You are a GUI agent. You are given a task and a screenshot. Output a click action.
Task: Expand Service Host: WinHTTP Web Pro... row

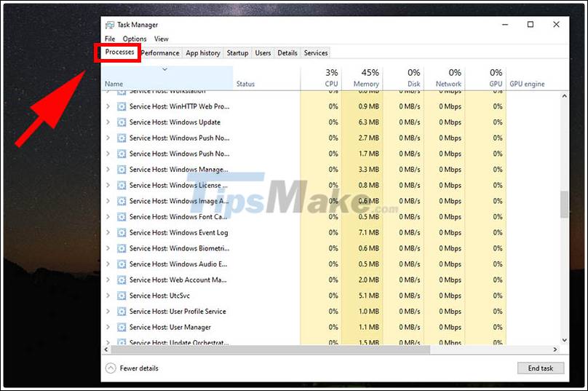[108, 106]
